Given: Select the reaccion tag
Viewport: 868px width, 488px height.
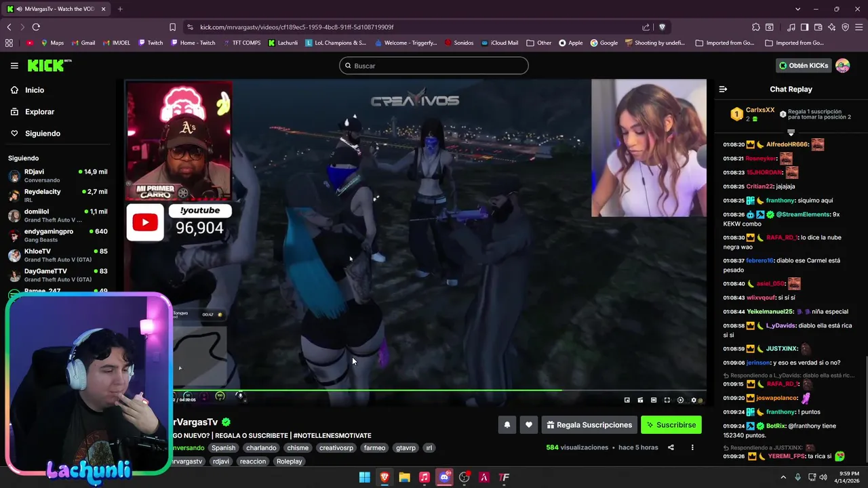Looking at the screenshot, I should coord(253,462).
